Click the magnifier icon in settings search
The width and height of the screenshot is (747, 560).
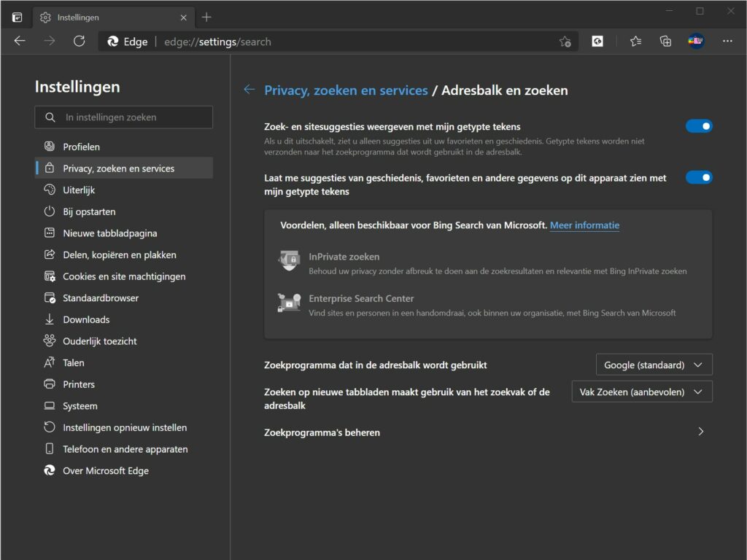(50, 117)
